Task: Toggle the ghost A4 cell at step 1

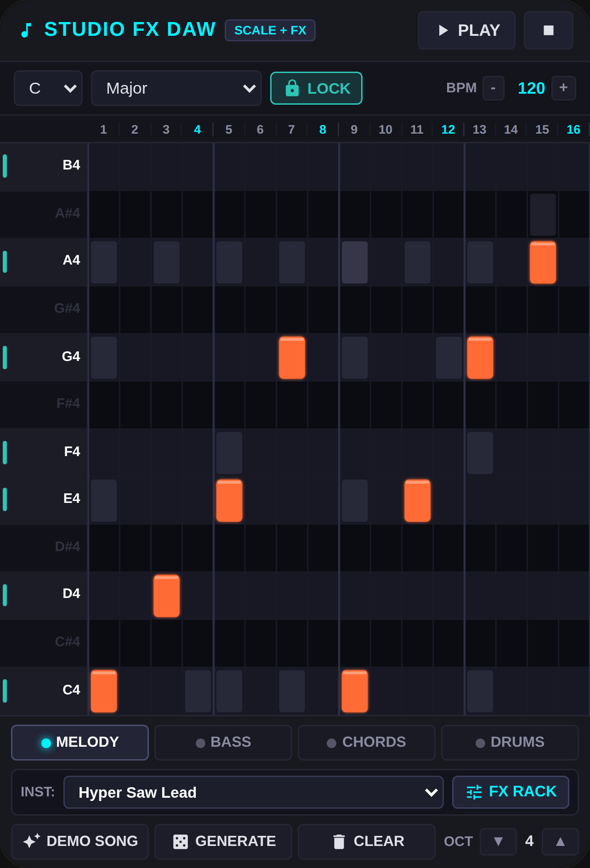Action: (104, 262)
